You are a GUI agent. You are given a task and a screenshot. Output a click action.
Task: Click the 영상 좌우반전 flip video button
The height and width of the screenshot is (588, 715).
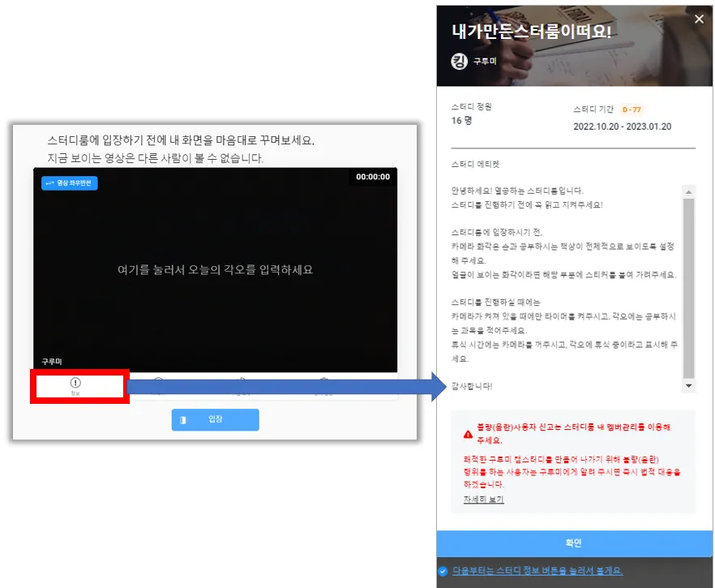pos(70,183)
